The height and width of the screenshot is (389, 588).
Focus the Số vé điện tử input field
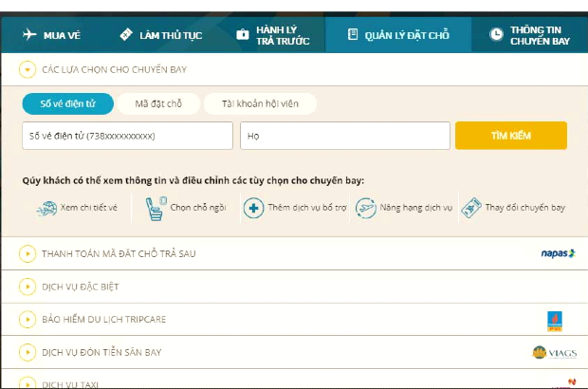pos(127,136)
